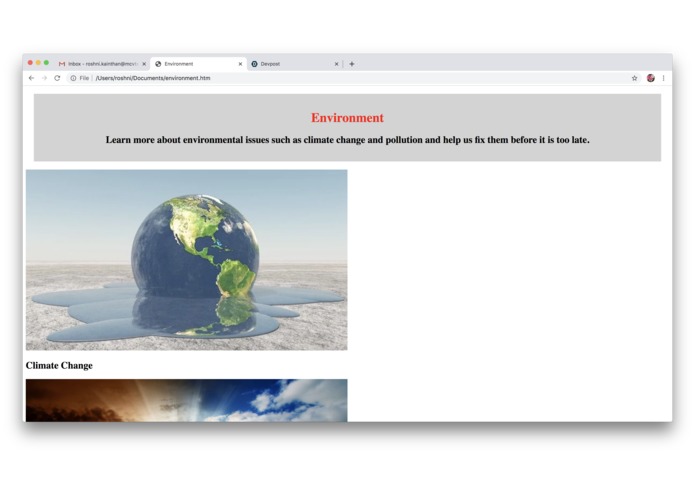The width and height of the screenshot is (695, 494).
Task: Go back with the browser back arrow
Action: (x=31, y=78)
